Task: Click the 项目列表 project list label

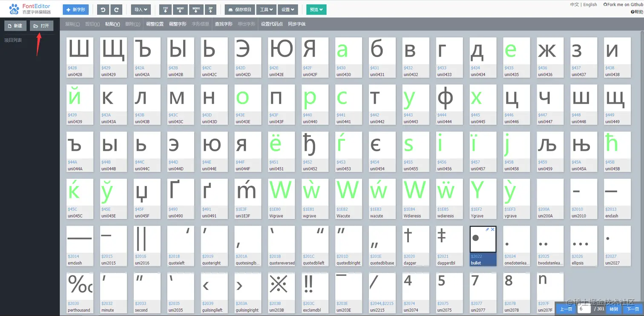Action: click(x=13, y=40)
